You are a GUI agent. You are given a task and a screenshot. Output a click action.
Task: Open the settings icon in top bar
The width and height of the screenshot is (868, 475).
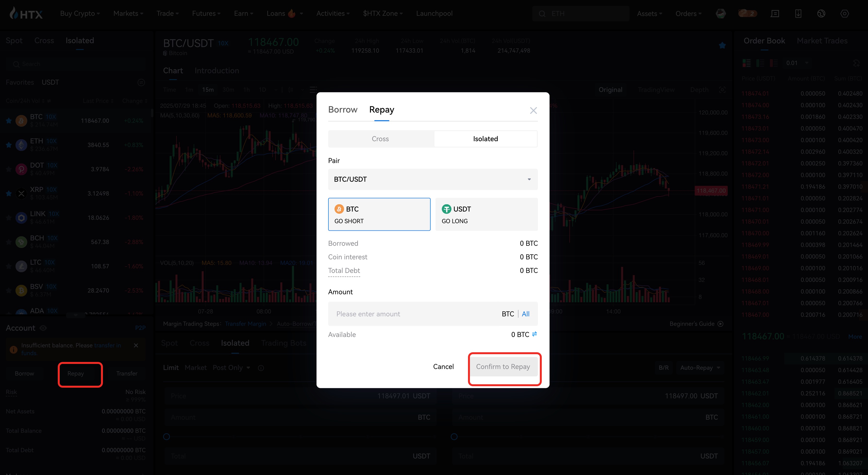point(844,14)
